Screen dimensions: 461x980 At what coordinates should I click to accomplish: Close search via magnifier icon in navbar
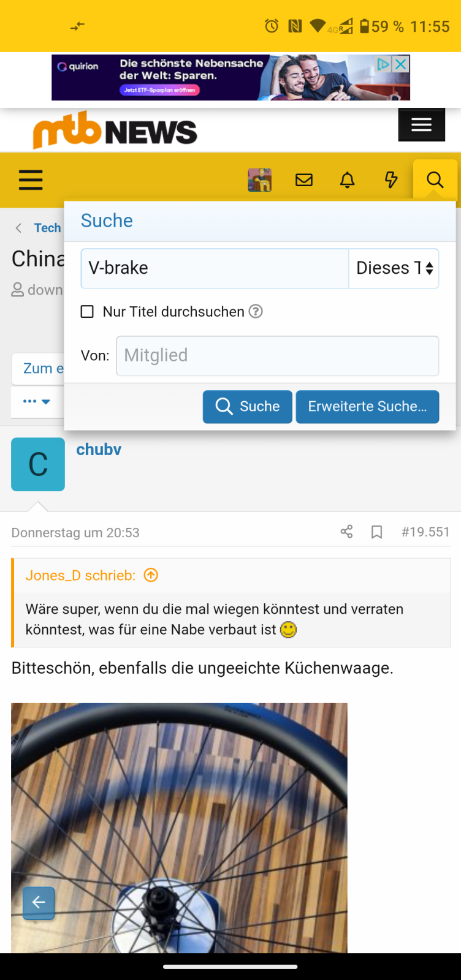[435, 180]
